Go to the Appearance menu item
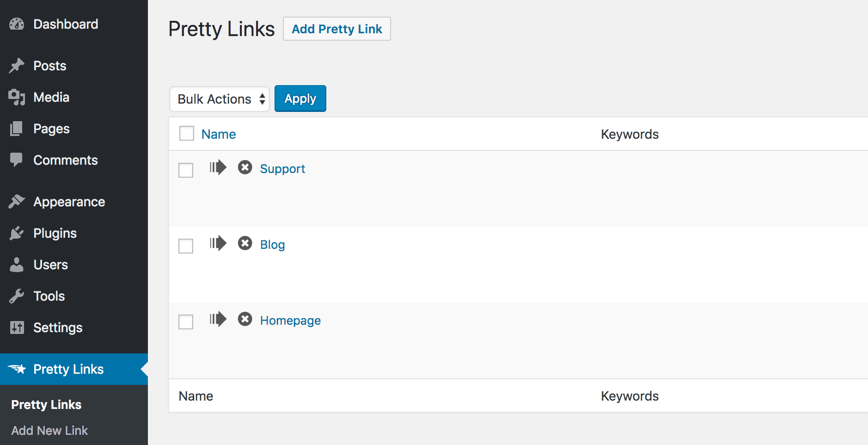The width and height of the screenshot is (868, 445). pos(69,202)
